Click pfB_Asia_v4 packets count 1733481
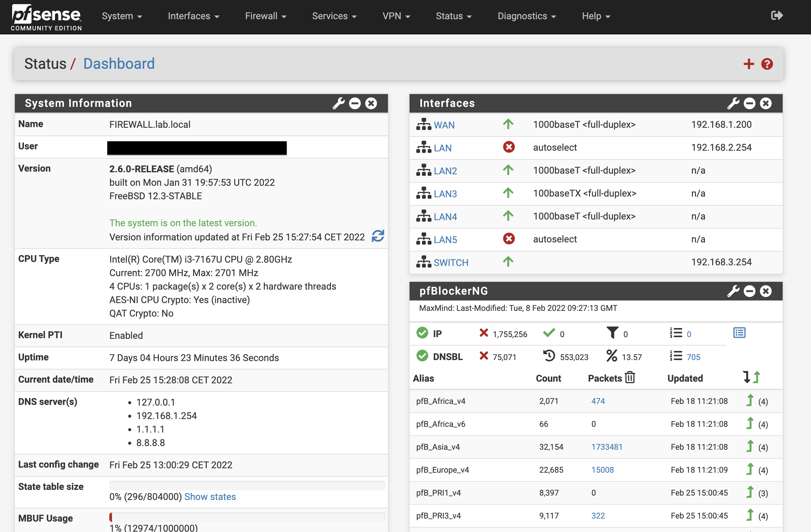Screen dimensions: 811x532 (607, 447)
